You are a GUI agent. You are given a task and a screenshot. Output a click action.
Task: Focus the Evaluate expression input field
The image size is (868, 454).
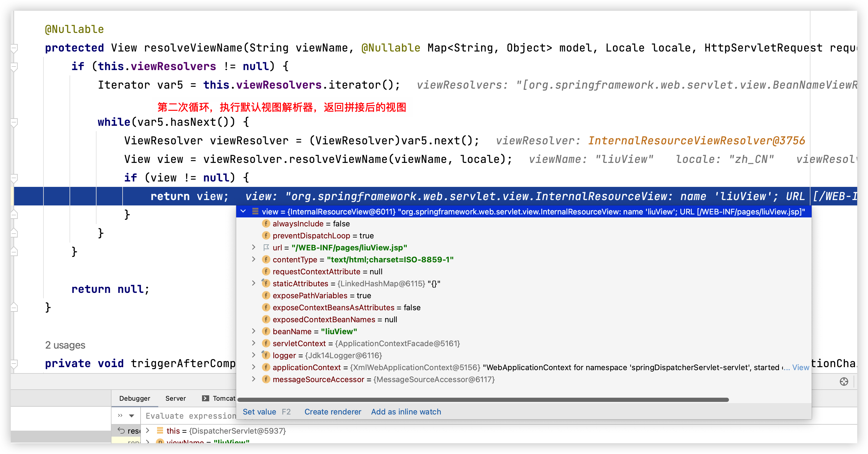pyautogui.click(x=191, y=416)
